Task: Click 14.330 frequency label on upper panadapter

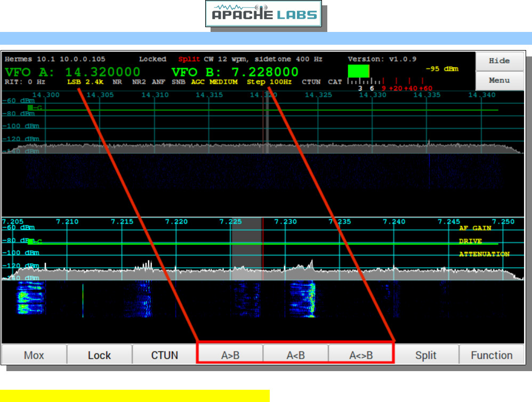Action: tap(373, 95)
